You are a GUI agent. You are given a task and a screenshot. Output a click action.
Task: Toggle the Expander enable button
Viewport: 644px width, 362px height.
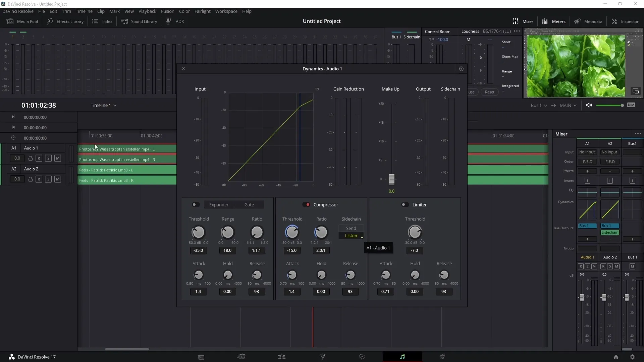pyautogui.click(x=194, y=205)
